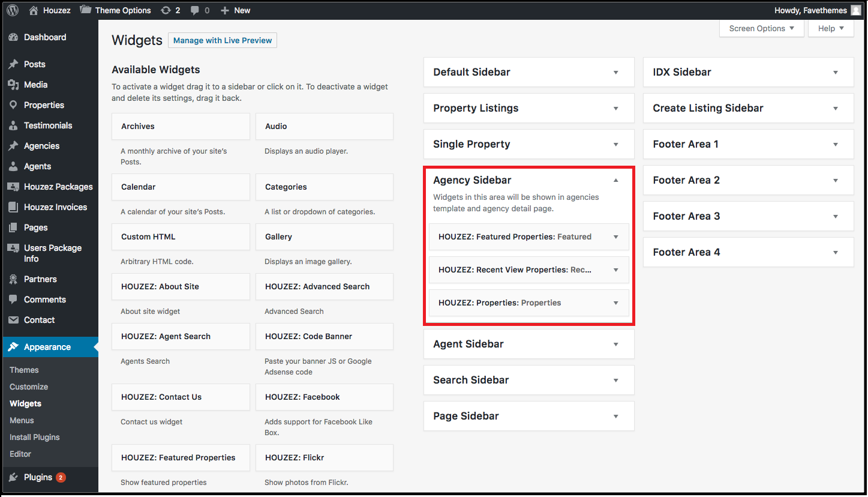The width and height of the screenshot is (868, 497).
Task: Click the Favethemes user avatar
Action: 856,10
